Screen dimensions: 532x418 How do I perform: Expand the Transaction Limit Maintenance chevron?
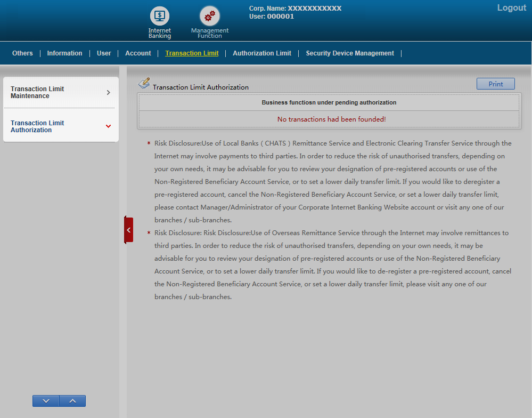109,92
